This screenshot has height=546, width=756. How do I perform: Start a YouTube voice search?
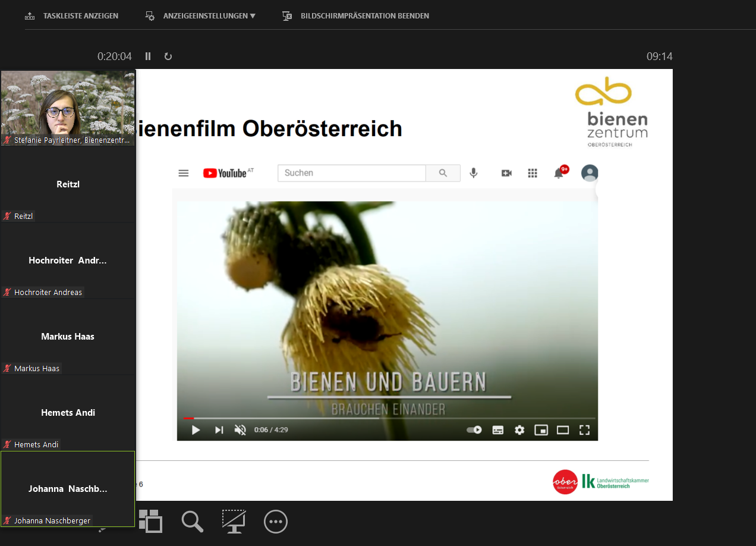473,172
